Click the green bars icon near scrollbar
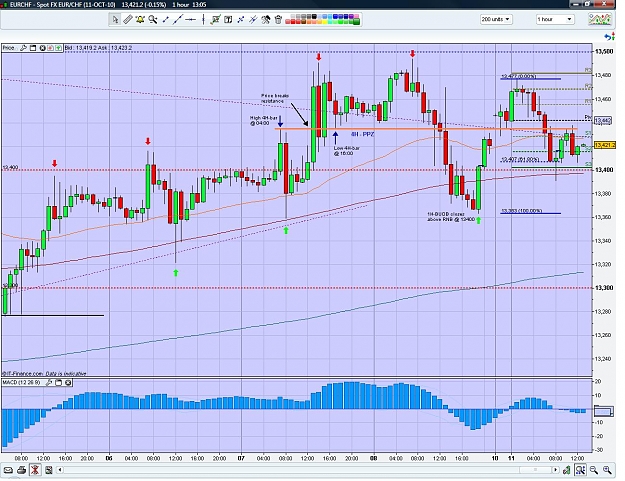The width and height of the screenshot is (625, 481). (x=566, y=470)
